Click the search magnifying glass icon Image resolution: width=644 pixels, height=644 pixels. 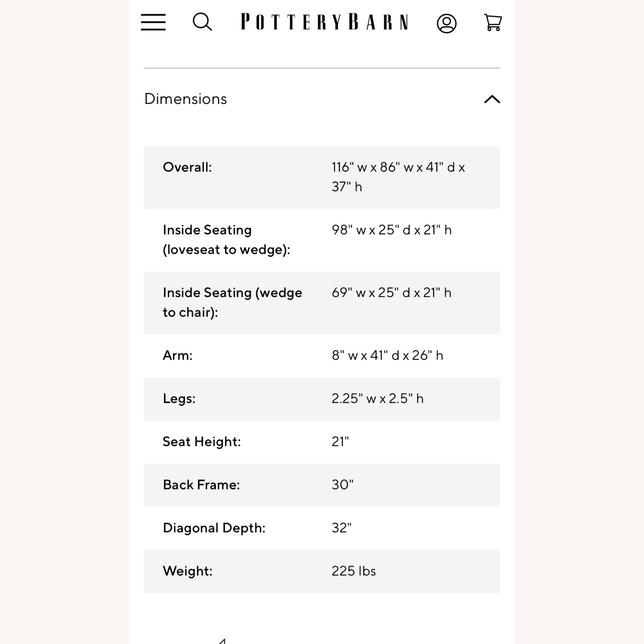tap(202, 22)
